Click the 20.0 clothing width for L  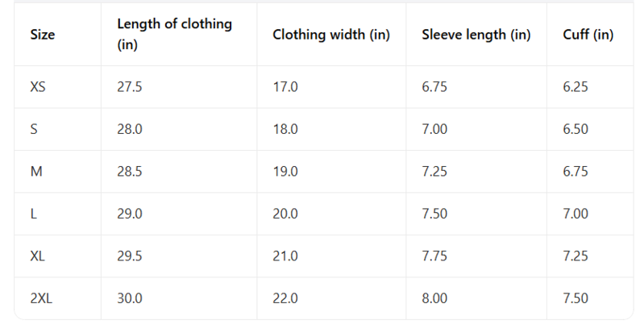tap(285, 214)
